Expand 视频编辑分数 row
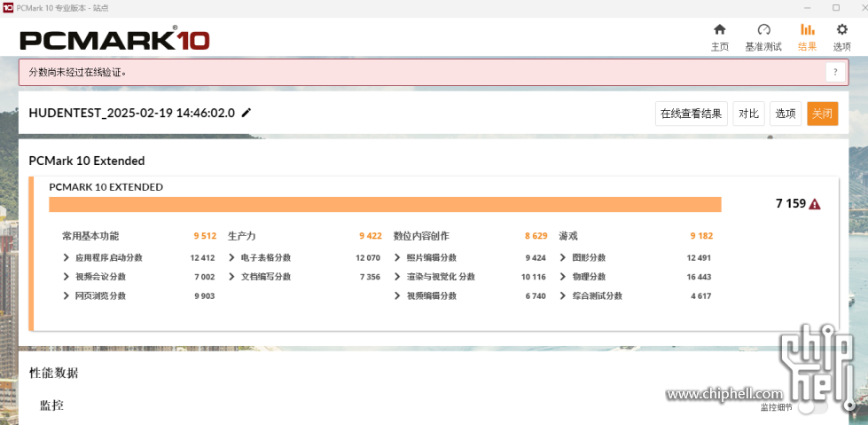This screenshot has width=868, height=425. 397,295
